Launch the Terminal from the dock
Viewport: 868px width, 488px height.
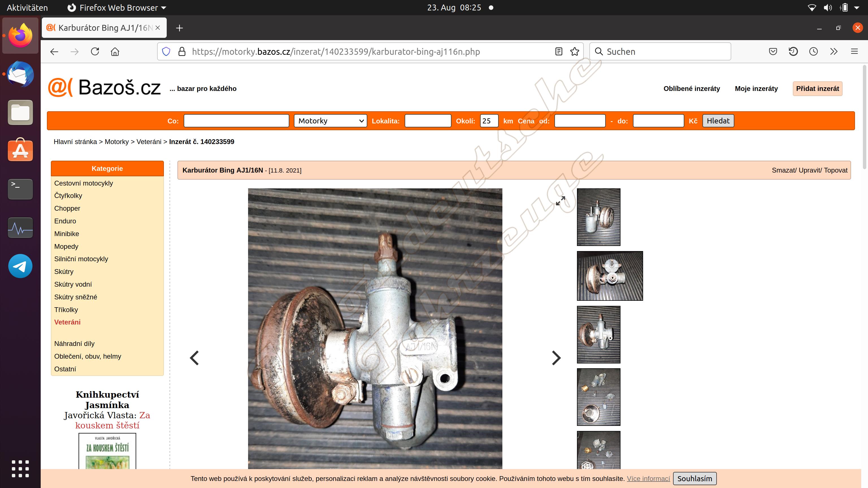21,189
